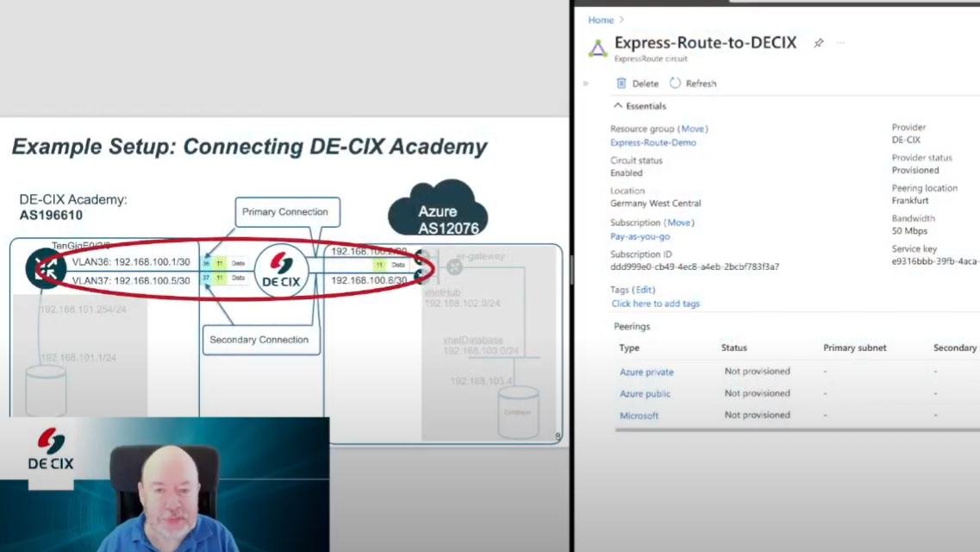Click the router icon at DE-CIX Academy
Image resolution: width=980 pixels, height=552 pixels.
(46, 268)
